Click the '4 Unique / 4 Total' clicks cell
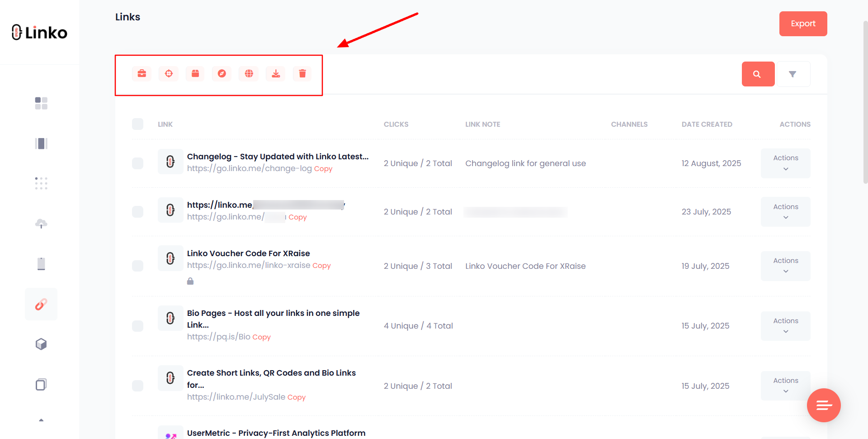 418,326
